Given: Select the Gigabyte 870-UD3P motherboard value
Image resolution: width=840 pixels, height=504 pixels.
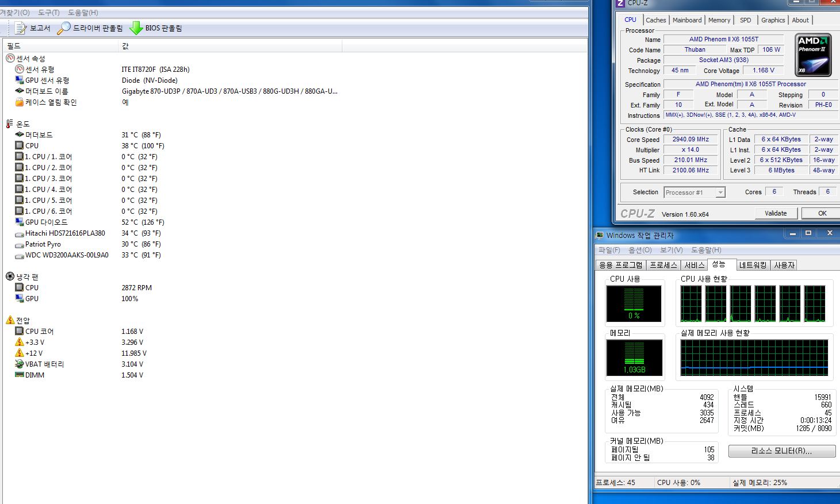Looking at the screenshot, I should (229, 91).
